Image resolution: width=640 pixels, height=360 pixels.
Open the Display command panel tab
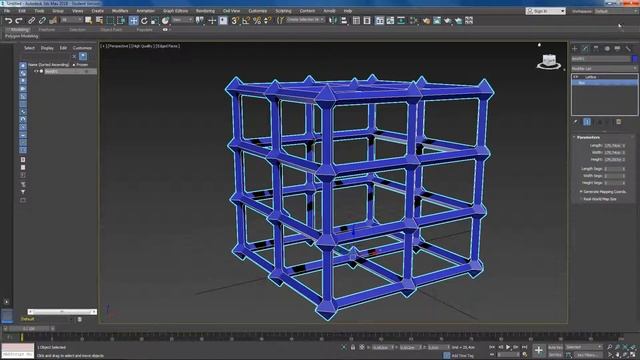tap(618, 49)
